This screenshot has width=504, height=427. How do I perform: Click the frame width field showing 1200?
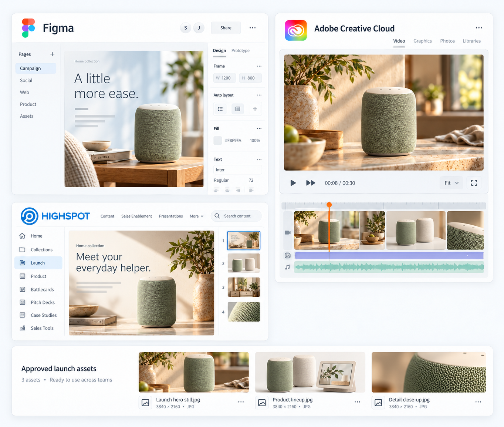click(224, 78)
